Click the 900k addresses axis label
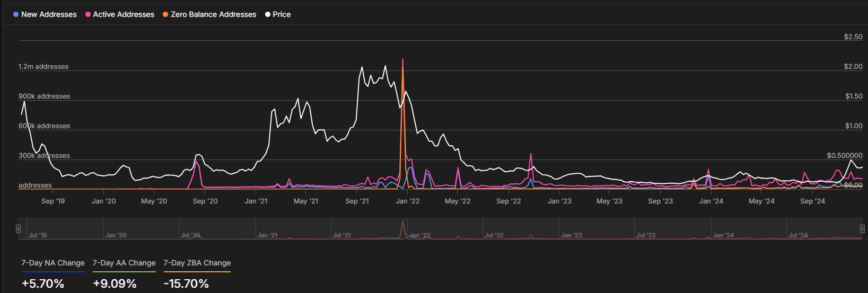Image resolution: width=868 pixels, height=293 pixels. point(44,96)
